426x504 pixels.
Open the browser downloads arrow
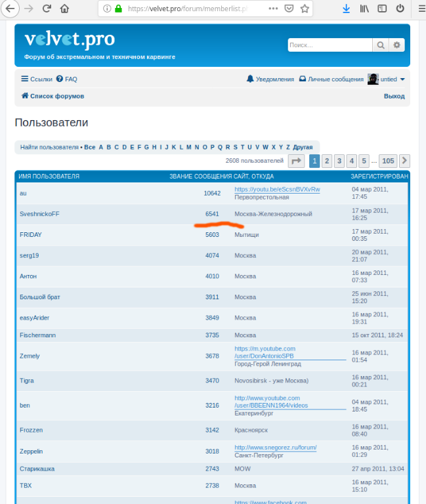347,9
